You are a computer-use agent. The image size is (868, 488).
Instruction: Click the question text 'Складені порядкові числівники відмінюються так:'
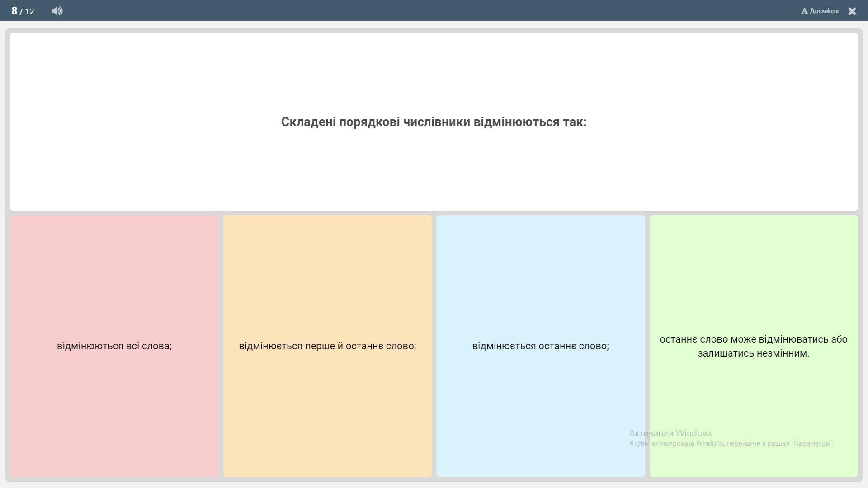coord(434,122)
